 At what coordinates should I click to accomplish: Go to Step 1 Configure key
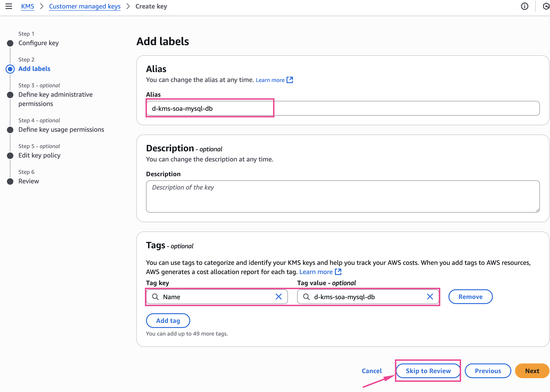pyautogui.click(x=38, y=43)
